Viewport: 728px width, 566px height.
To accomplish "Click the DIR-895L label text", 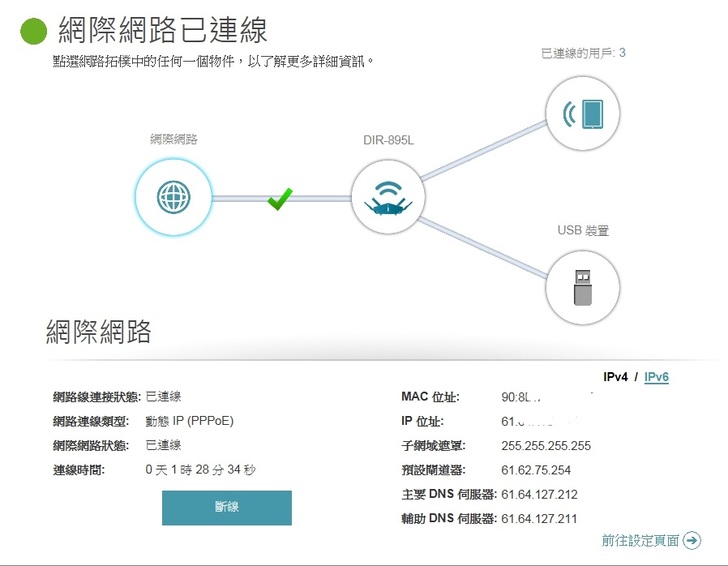I will coord(388,140).
